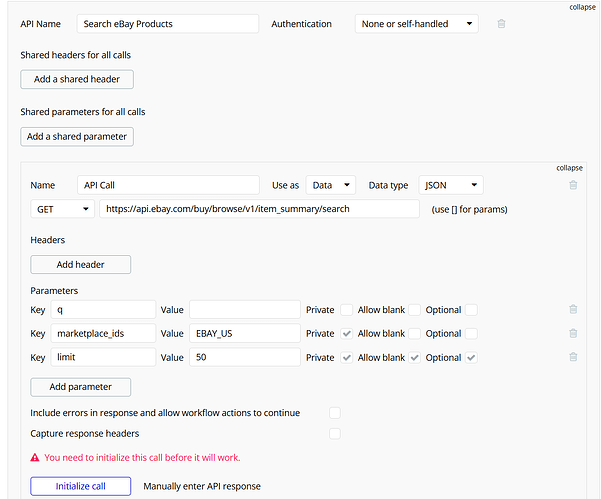
Task: Collapse the API Call section
Action: coord(569,168)
